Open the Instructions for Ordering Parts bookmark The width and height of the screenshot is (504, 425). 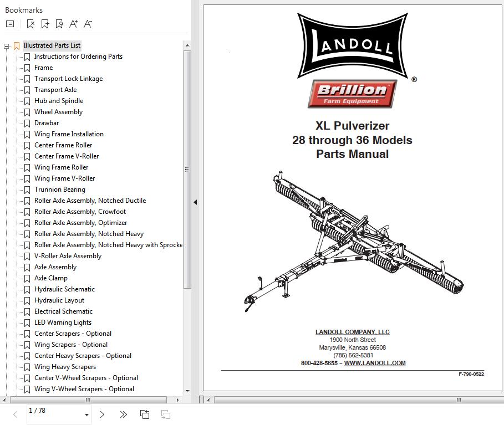78,57
